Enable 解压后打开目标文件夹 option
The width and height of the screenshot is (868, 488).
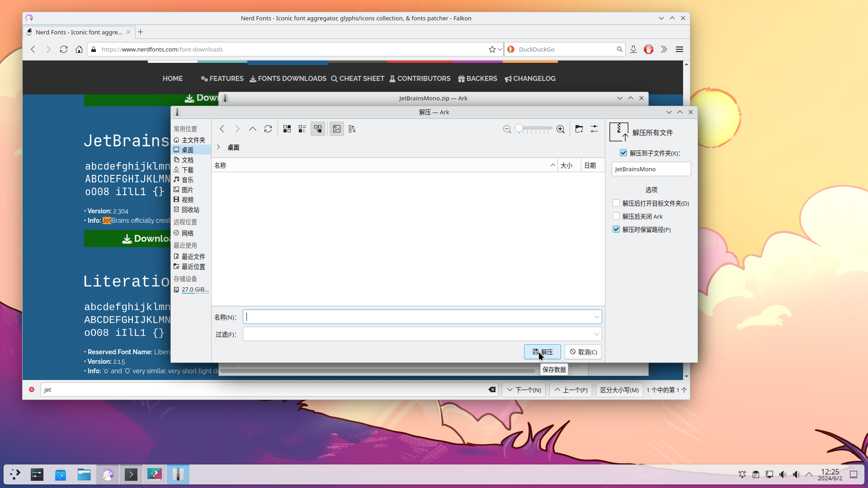[616, 203]
